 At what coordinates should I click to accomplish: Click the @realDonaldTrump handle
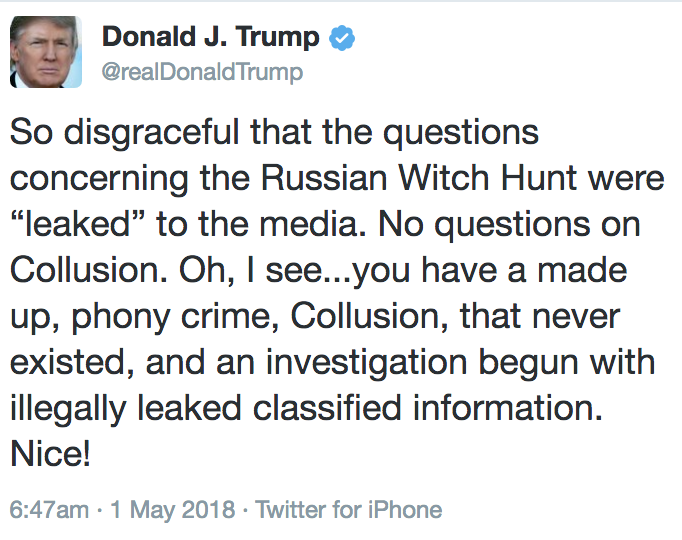202,73
